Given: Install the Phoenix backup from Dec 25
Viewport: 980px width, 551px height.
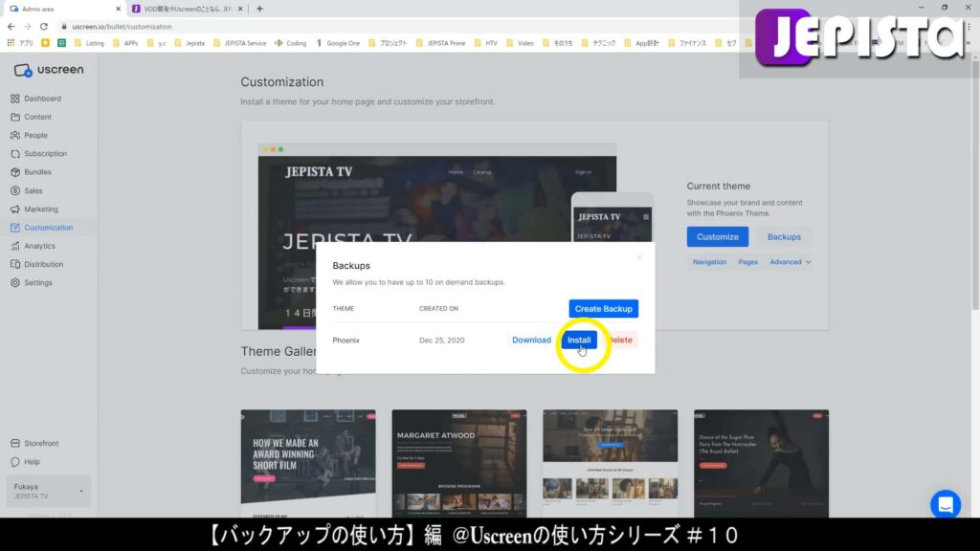Looking at the screenshot, I should pos(578,340).
